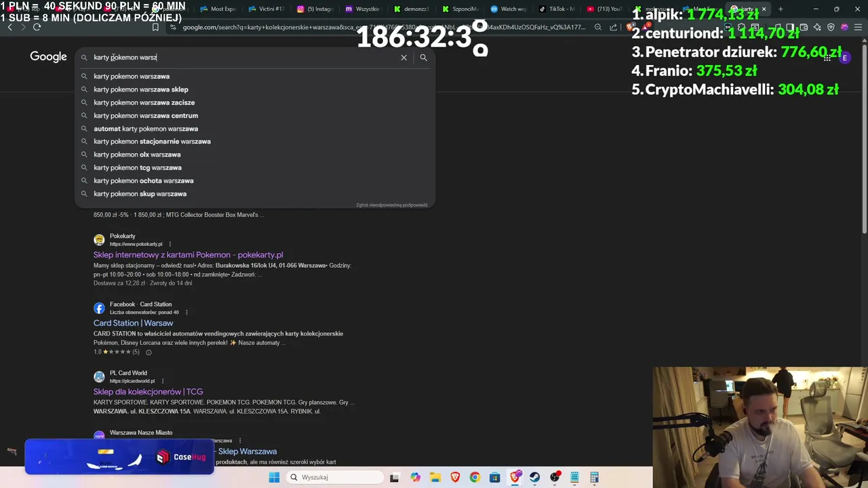This screenshot has width=868, height=488.
Task: Switch to the demonzz1 Kick tab
Action: pyautogui.click(x=412, y=9)
